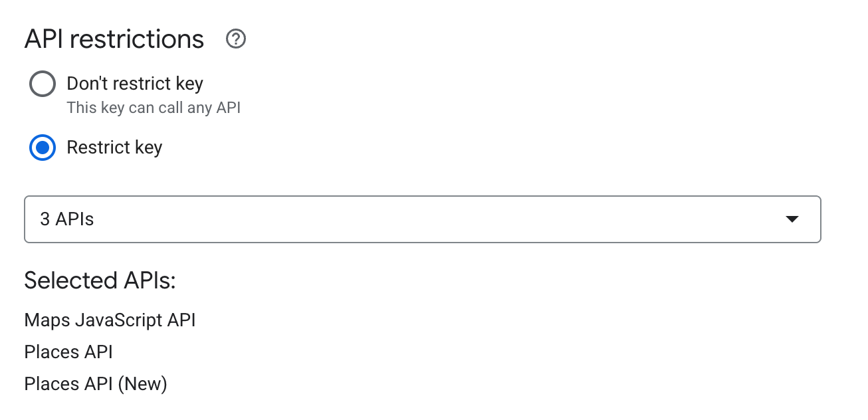Viewport: 868px width, 420px height.
Task: Click the help icon beside API restrictions
Action: pyautogui.click(x=236, y=40)
